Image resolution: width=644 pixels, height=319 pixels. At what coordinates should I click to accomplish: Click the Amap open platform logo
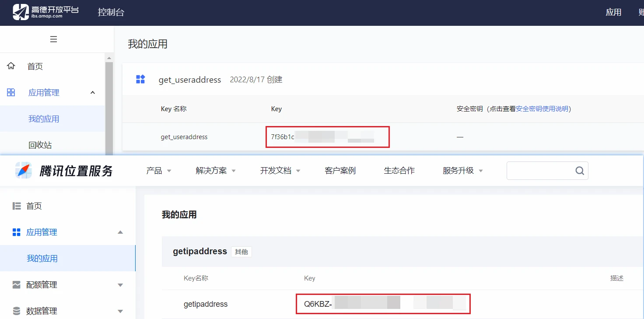tap(45, 12)
